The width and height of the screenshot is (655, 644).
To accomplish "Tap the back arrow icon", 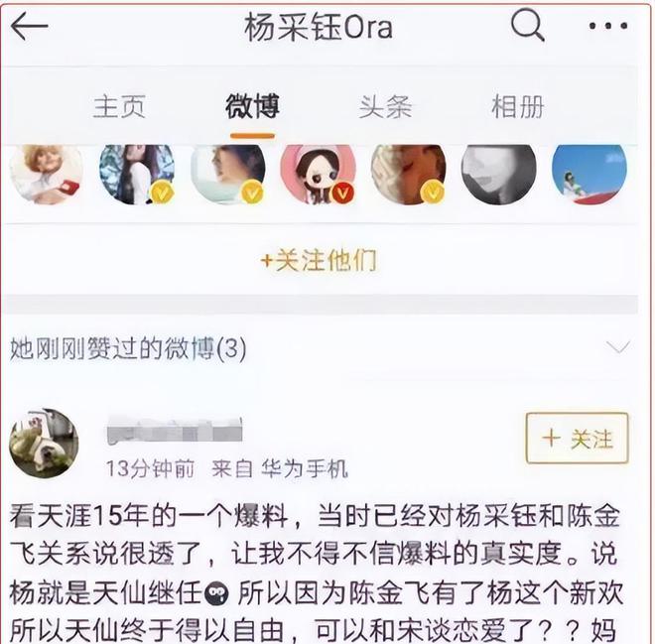I will pos(29,27).
